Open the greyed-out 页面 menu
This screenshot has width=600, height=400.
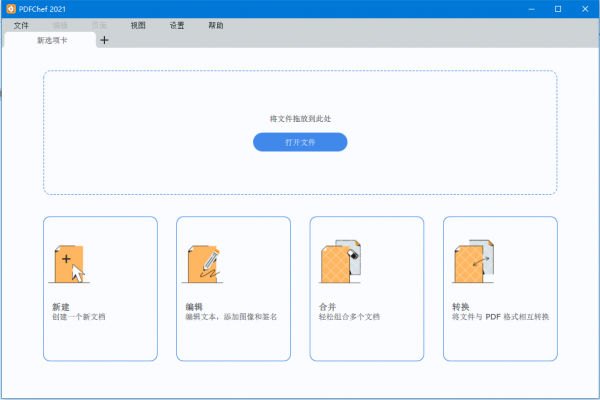(99, 25)
